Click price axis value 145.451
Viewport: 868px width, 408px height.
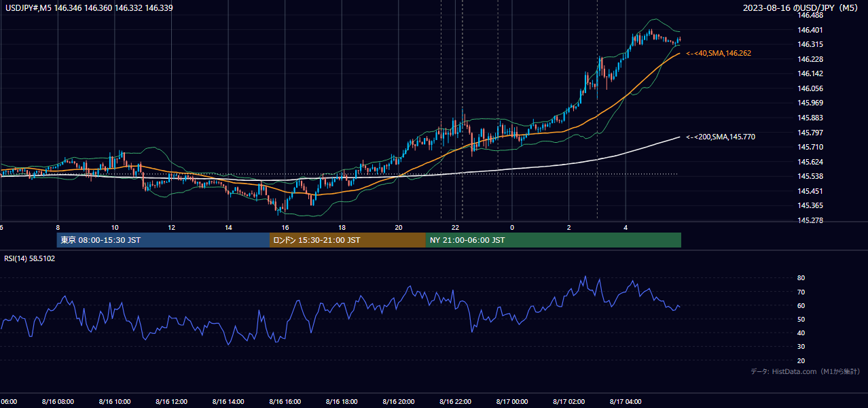811,191
